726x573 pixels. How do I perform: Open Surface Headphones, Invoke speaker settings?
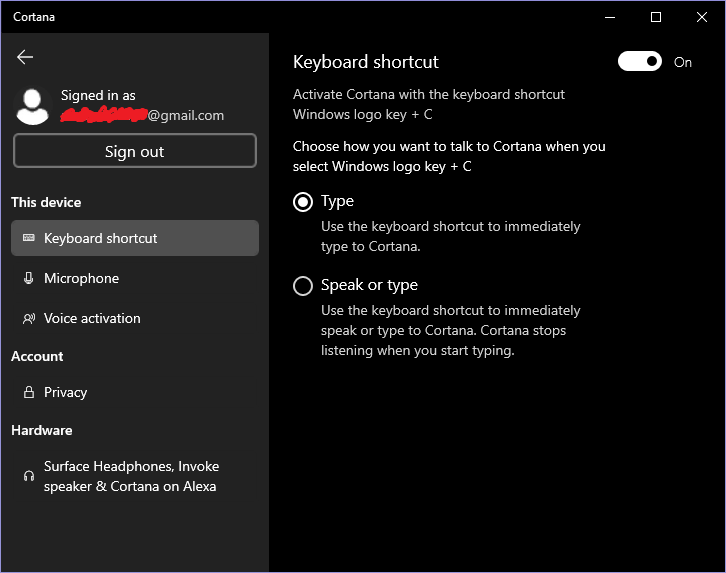point(135,476)
